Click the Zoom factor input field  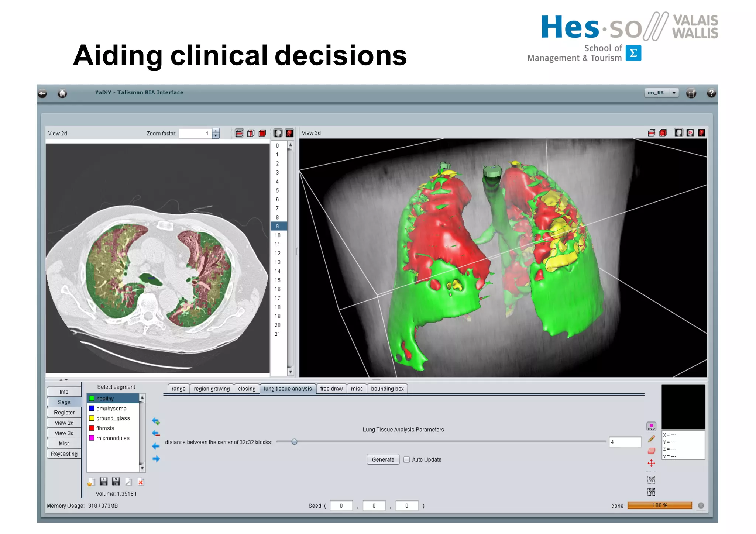[x=196, y=133]
